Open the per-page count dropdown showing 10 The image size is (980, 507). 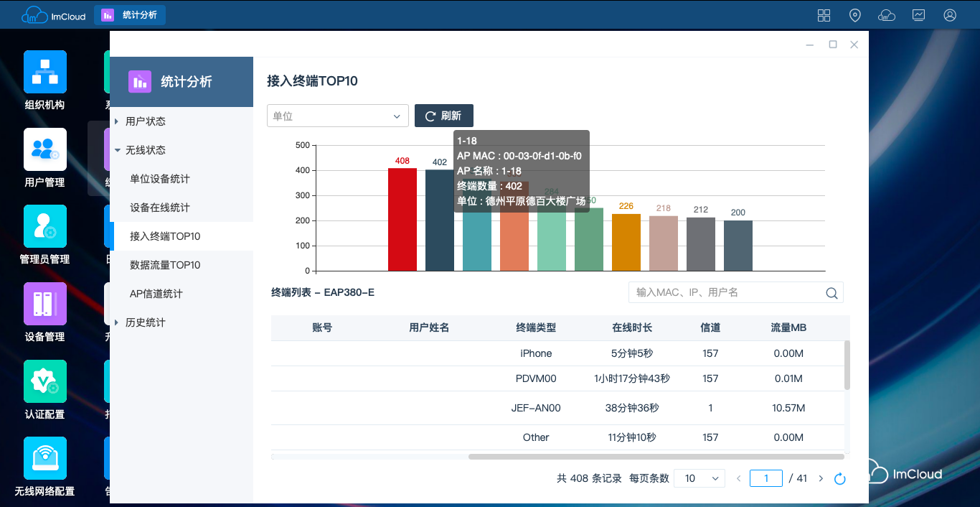(699, 478)
